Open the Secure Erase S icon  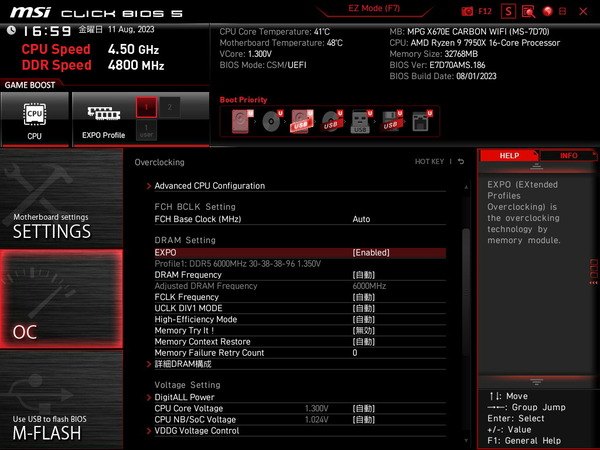pos(508,11)
